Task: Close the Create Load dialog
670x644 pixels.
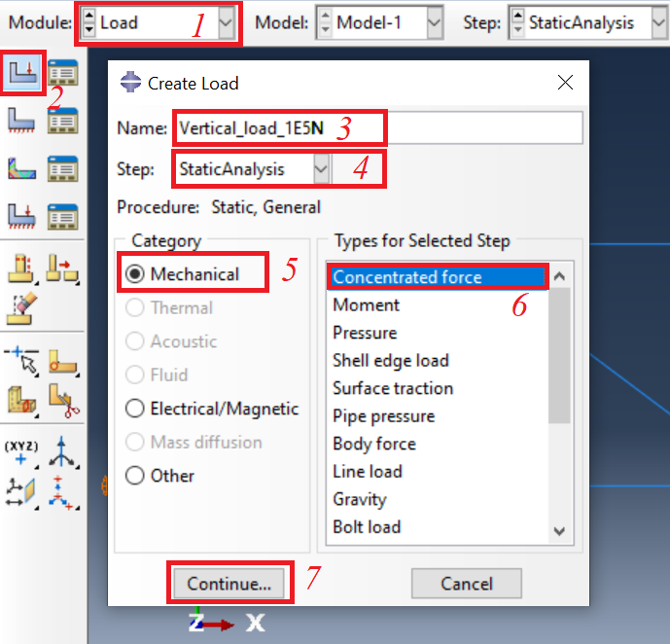Action: coord(565,82)
